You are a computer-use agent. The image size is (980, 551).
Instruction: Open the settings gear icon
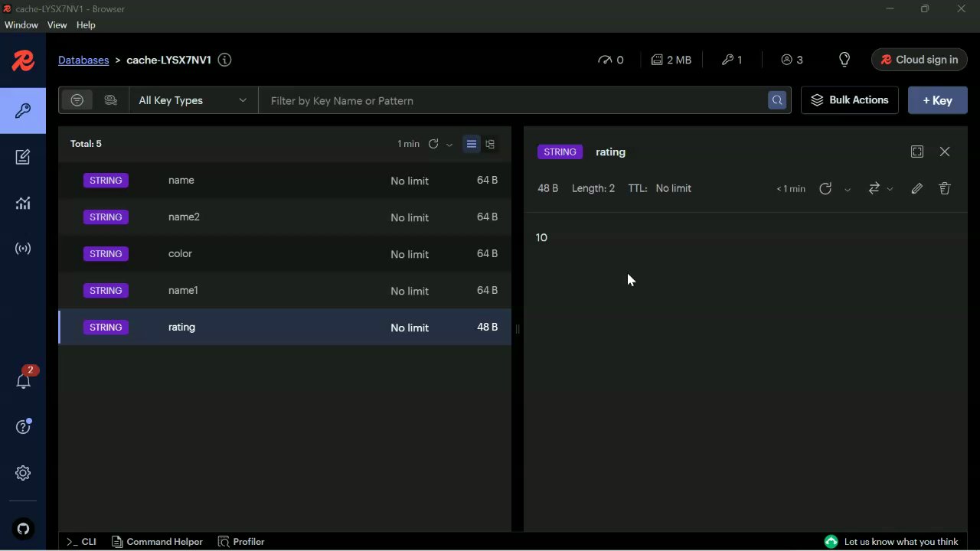23,473
